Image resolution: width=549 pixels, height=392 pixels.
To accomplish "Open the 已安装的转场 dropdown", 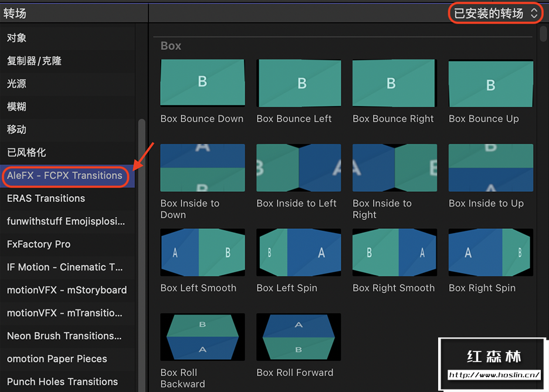I will pos(496,13).
